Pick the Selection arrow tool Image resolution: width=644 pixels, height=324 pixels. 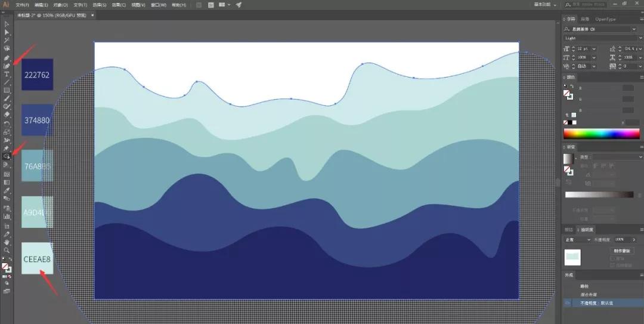coord(7,24)
